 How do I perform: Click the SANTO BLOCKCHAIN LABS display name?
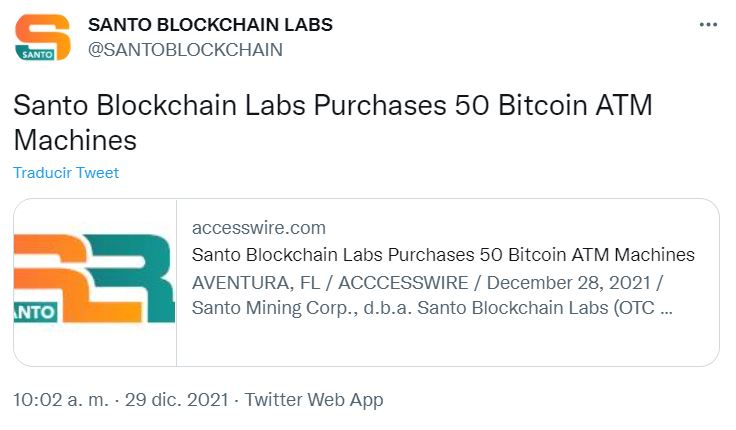[210, 25]
